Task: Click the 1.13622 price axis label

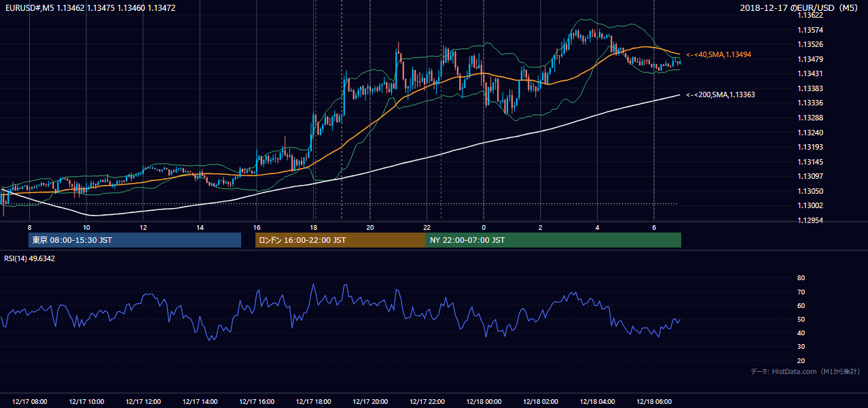Action: 811,15
